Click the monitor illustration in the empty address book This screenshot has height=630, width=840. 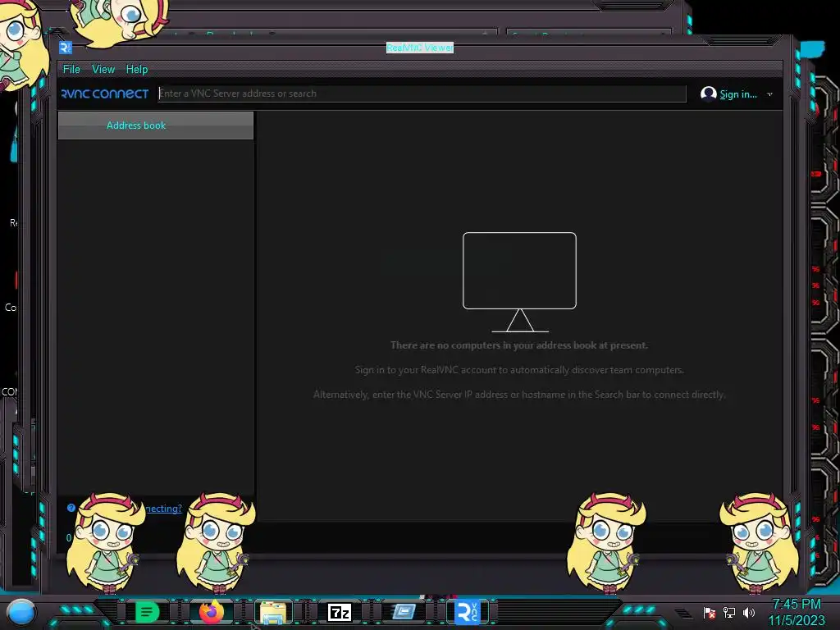[519, 282]
